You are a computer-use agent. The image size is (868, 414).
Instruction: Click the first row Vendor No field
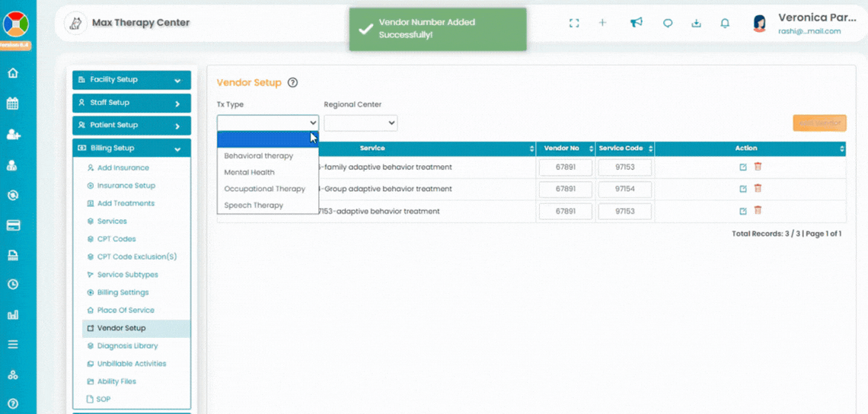click(x=565, y=167)
